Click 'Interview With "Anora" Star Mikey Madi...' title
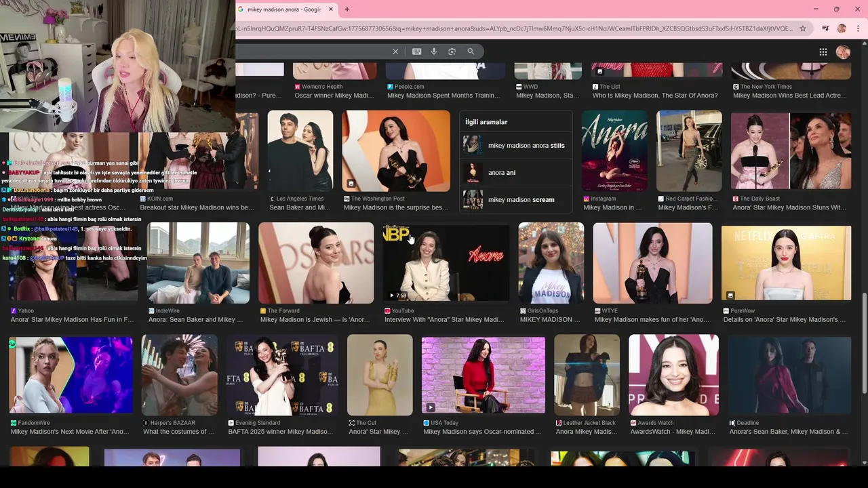The height and width of the screenshot is (488, 868). 444,319
